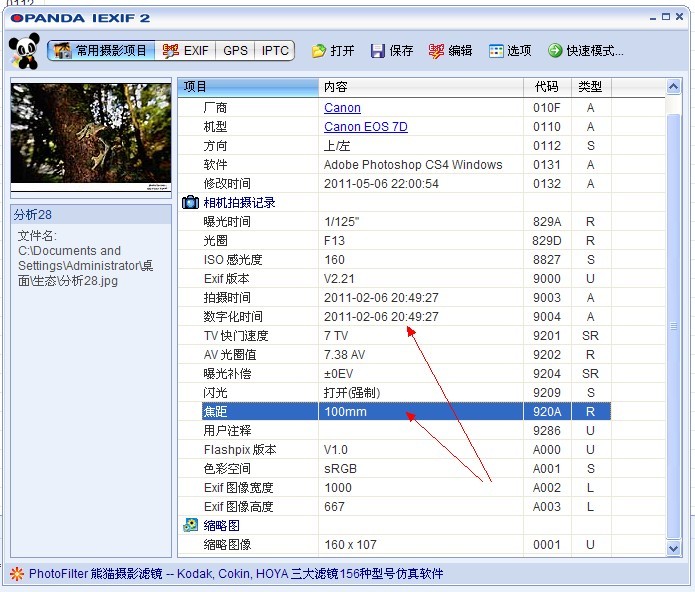Viewport: 695px width, 592px height.
Task: Select the 闪光 value 打开(强制)
Action: tap(352, 393)
